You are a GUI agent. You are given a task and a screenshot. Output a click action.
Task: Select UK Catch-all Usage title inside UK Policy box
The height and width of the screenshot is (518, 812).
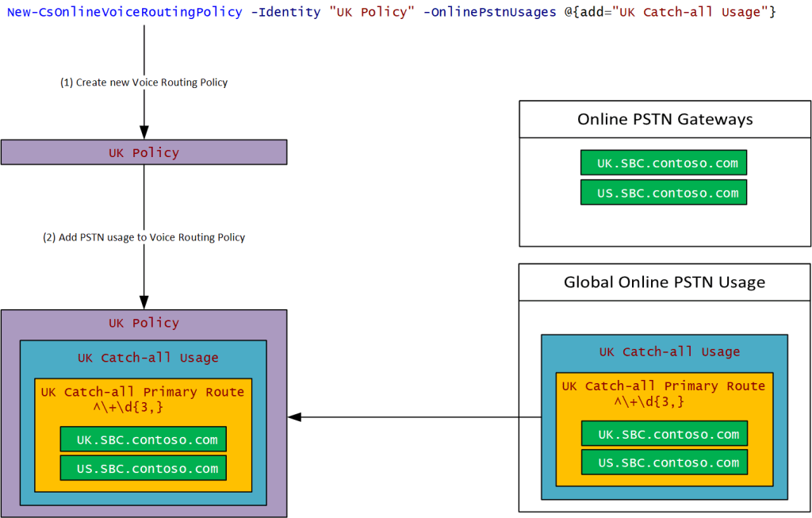click(x=147, y=358)
